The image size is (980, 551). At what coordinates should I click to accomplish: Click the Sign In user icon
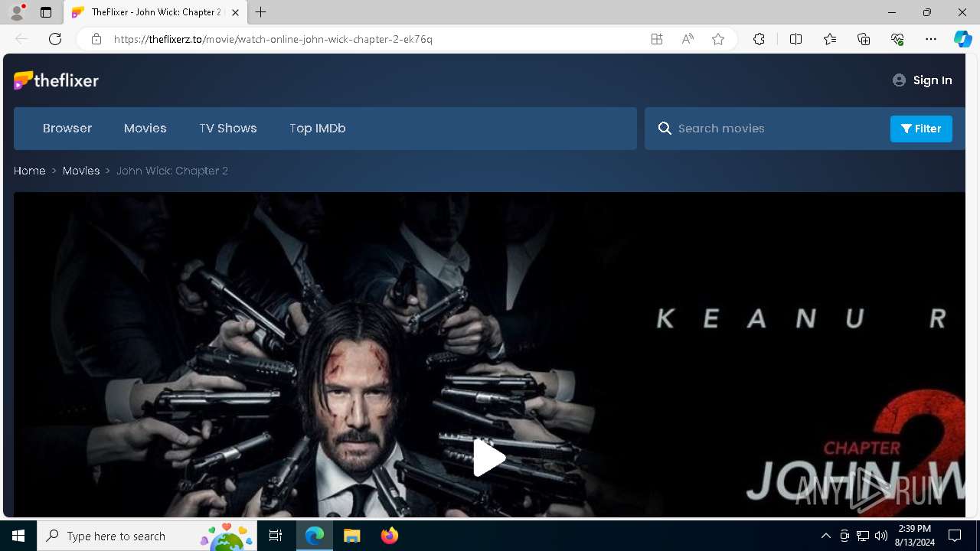[x=899, y=80]
